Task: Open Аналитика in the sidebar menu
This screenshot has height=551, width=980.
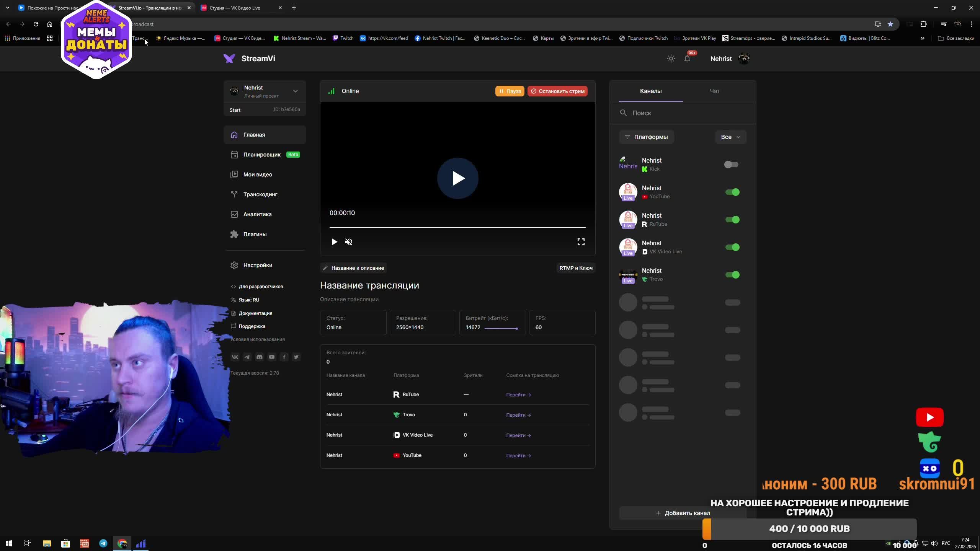Action: click(x=257, y=214)
